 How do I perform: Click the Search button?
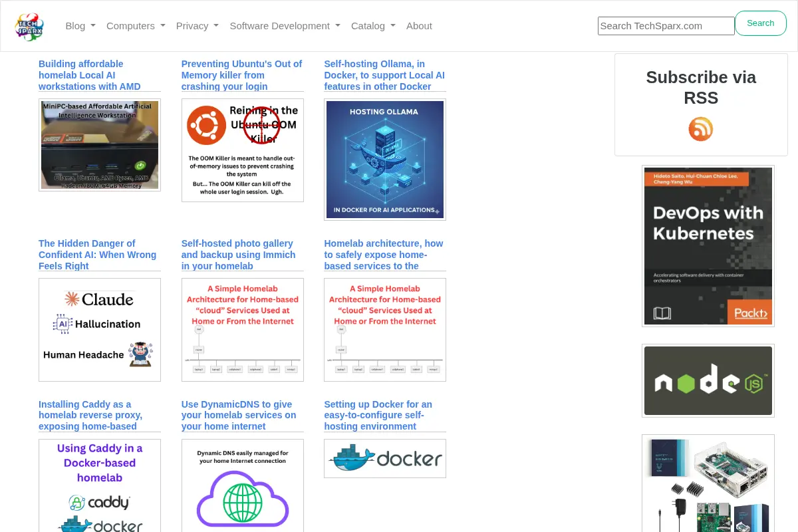click(761, 23)
